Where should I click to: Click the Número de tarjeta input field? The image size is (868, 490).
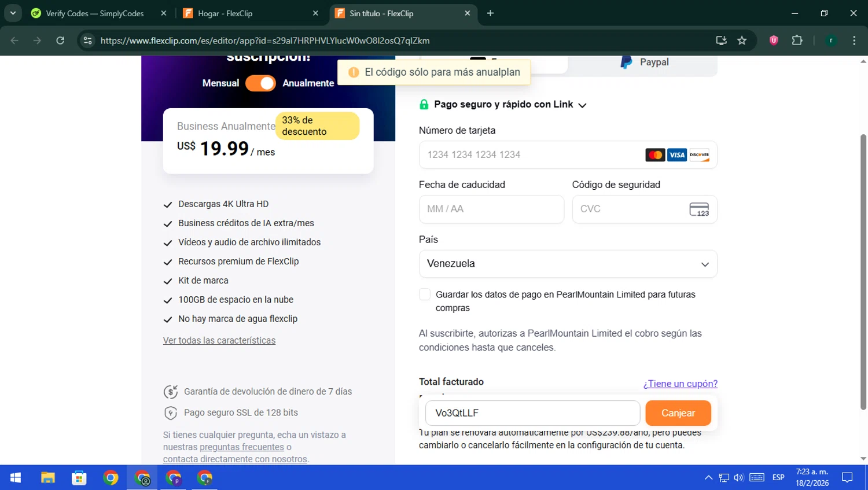pyautogui.click(x=568, y=154)
